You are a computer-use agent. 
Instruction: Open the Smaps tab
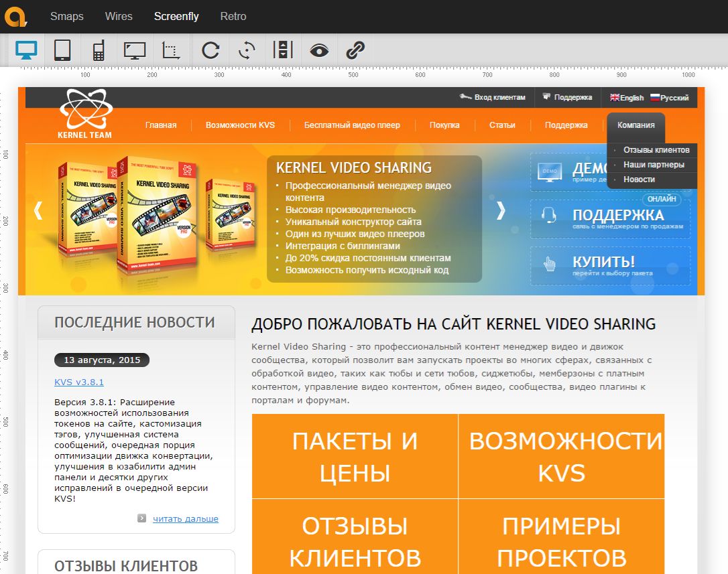[x=67, y=16]
